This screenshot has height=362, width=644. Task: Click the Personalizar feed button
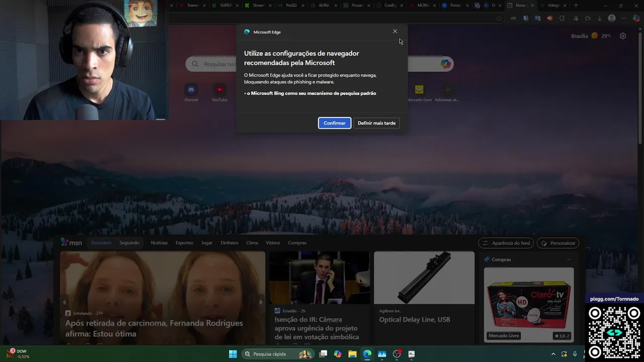click(x=558, y=243)
